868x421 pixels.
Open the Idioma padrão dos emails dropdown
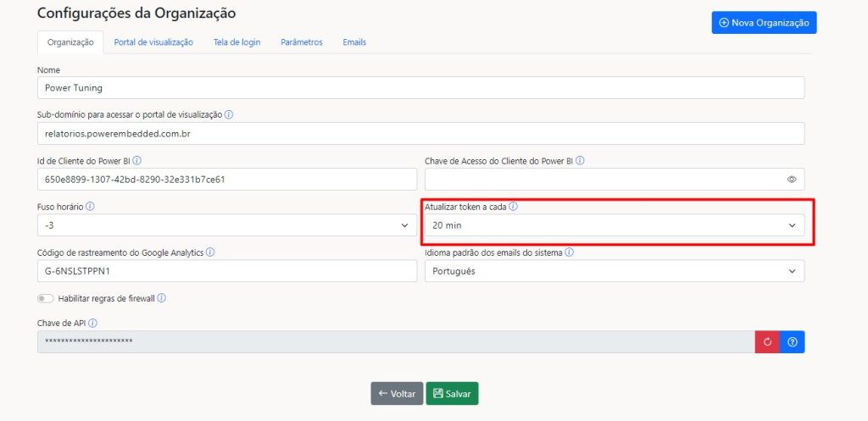coord(614,271)
